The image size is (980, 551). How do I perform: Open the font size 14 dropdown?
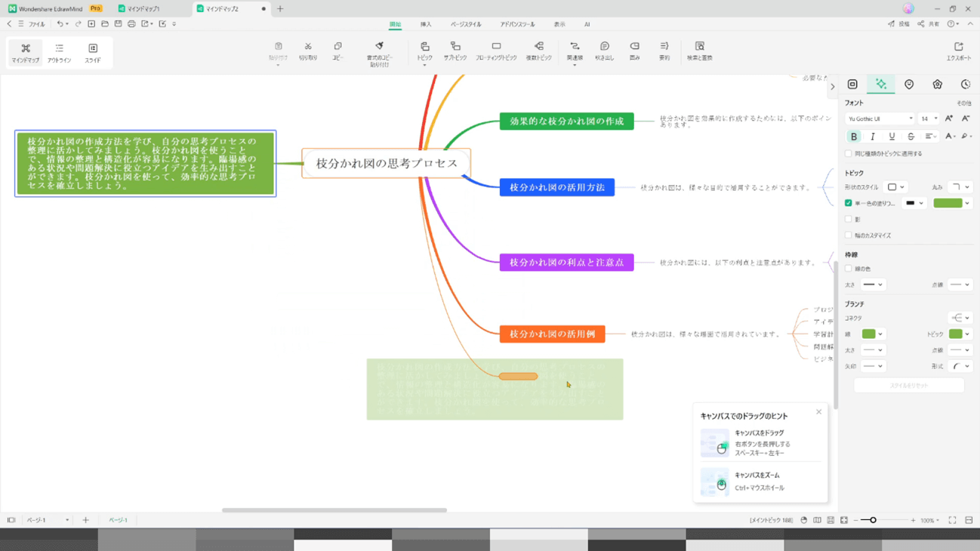tap(929, 119)
